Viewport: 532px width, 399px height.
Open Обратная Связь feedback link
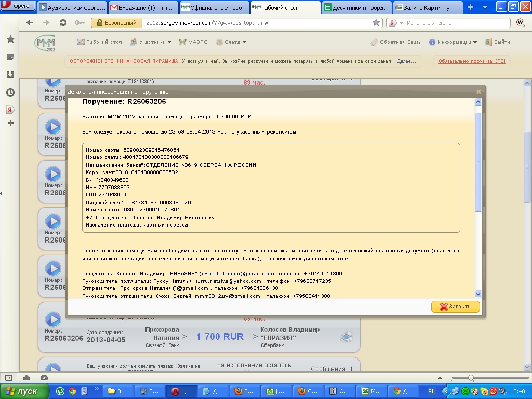pyautogui.click(x=395, y=42)
